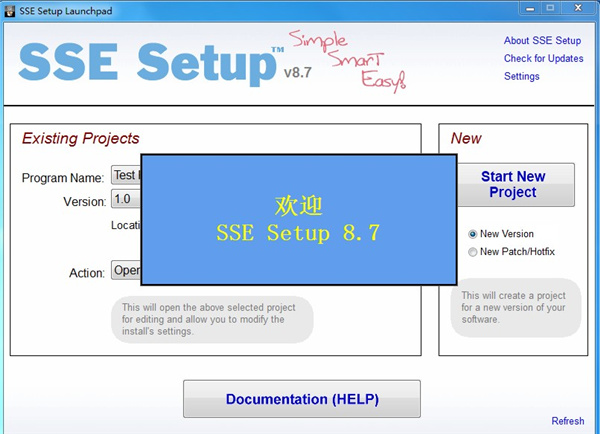Choose the New Patch/Hotfix radio option
600x434 pixels.
(473, 253)
